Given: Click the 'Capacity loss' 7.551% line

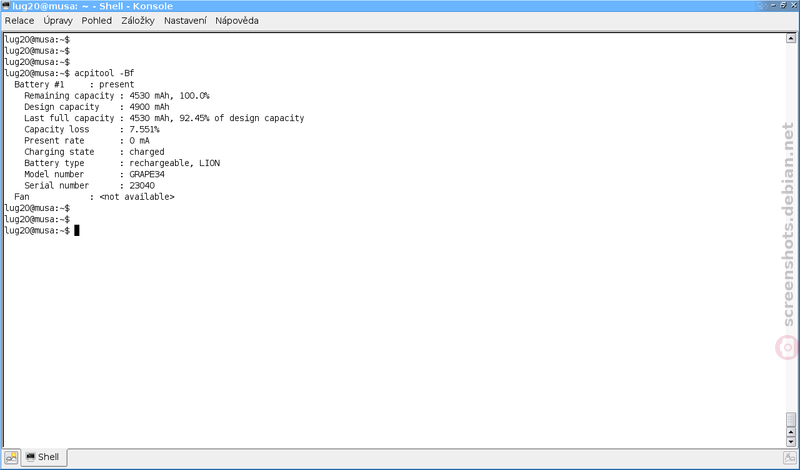Looking at the screenshot, I should 91,129.
